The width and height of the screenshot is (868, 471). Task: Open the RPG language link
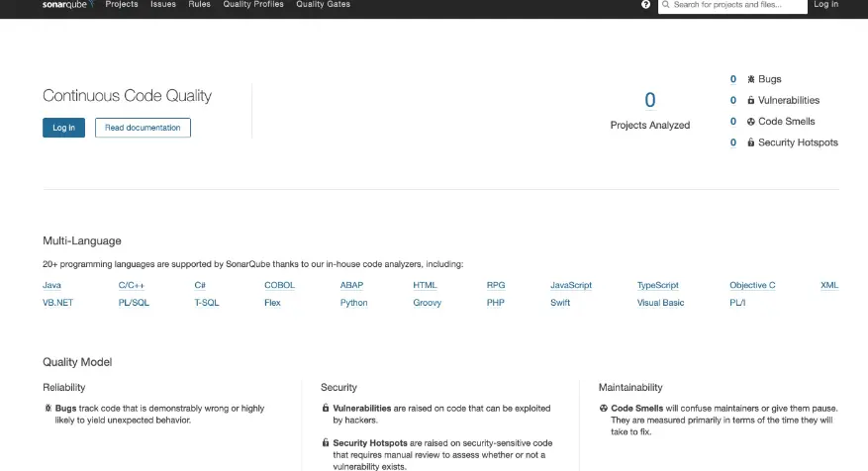click(496, 285)
